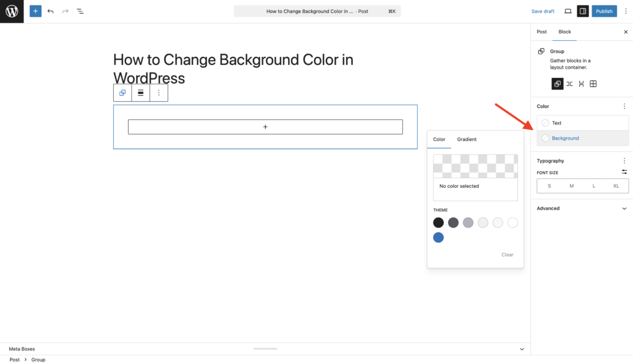
Task: Pick the black theme color swatch
Action: [x=438, y=222]
